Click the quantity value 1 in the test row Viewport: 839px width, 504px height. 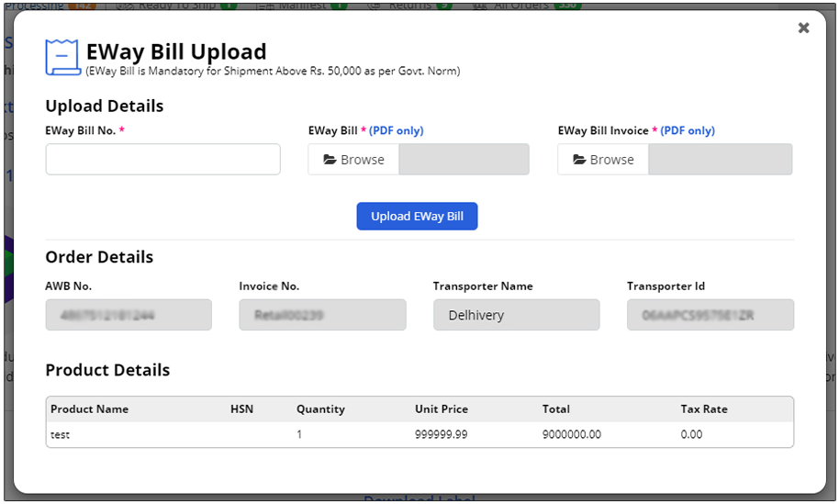coord(299,434)
